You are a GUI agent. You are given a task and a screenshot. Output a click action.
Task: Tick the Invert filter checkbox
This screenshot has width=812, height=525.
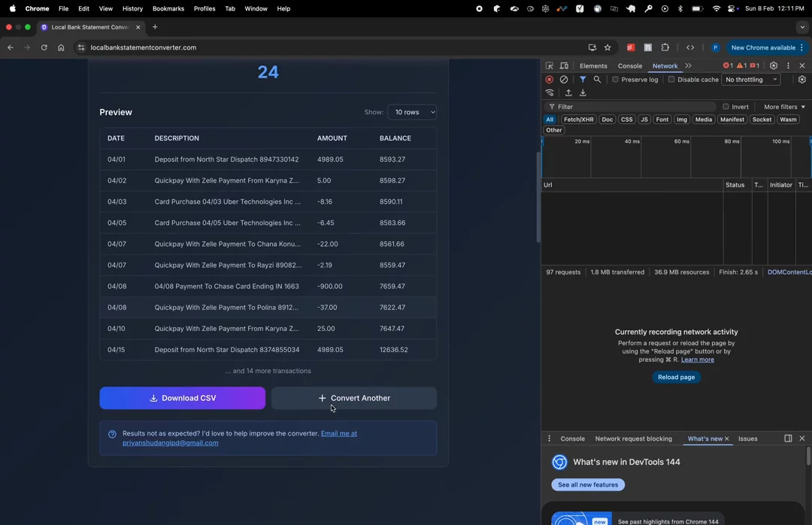[x=726, y=107]
